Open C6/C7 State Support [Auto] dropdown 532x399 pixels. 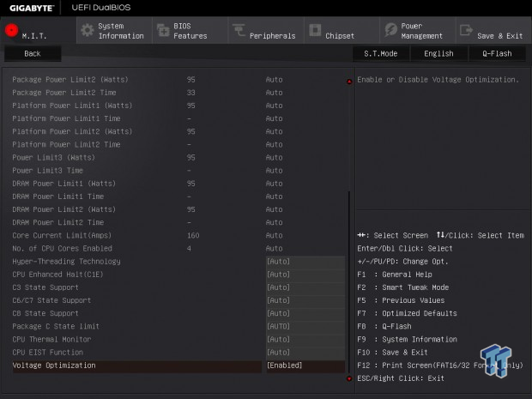(x=305, y=300)
